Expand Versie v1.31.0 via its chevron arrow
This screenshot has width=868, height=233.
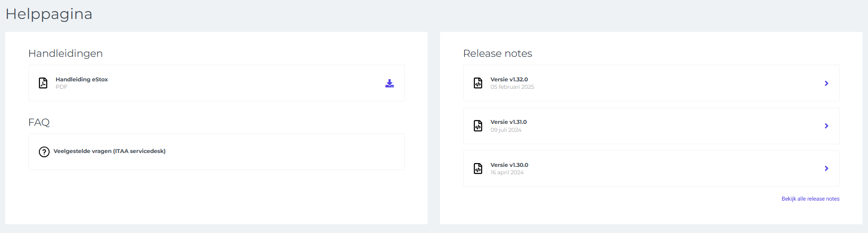tap(826, 126)
